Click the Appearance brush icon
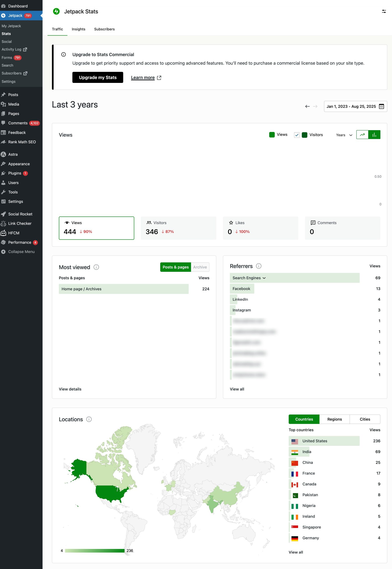 (3, 164)
